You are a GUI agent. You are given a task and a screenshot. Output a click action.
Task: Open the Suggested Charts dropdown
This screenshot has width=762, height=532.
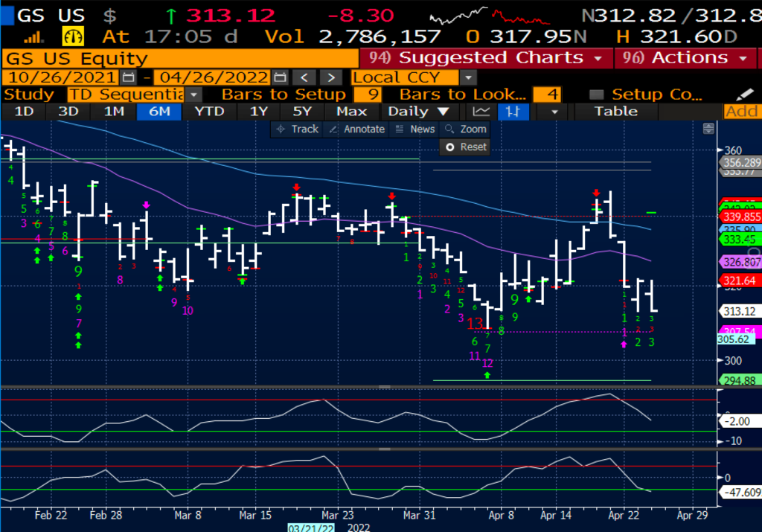(486, 58)
